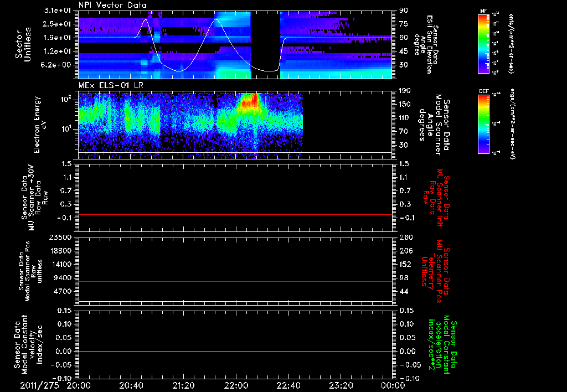567x392 pixels.
Task: Click the "Electron Energy eV" axis title
Action: point(39,125)
